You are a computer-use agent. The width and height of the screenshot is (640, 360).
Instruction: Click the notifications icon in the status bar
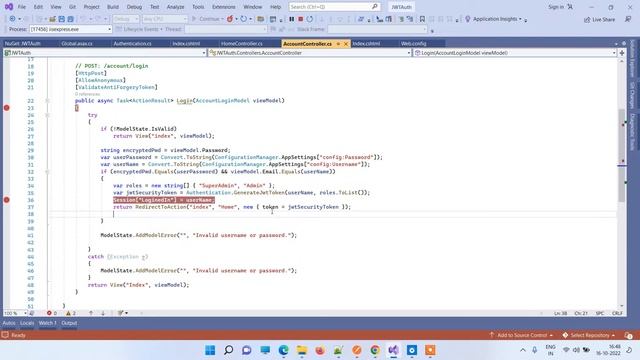point(628,335)
